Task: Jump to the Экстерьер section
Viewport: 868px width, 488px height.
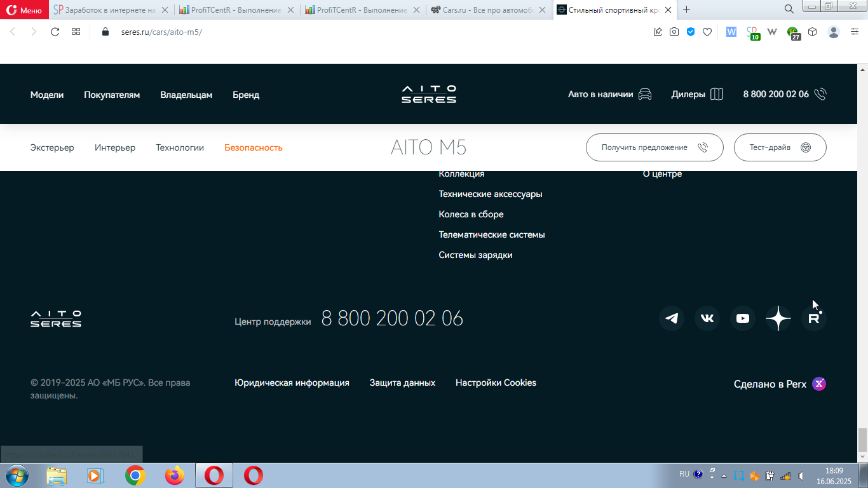Action: [52, 147]
